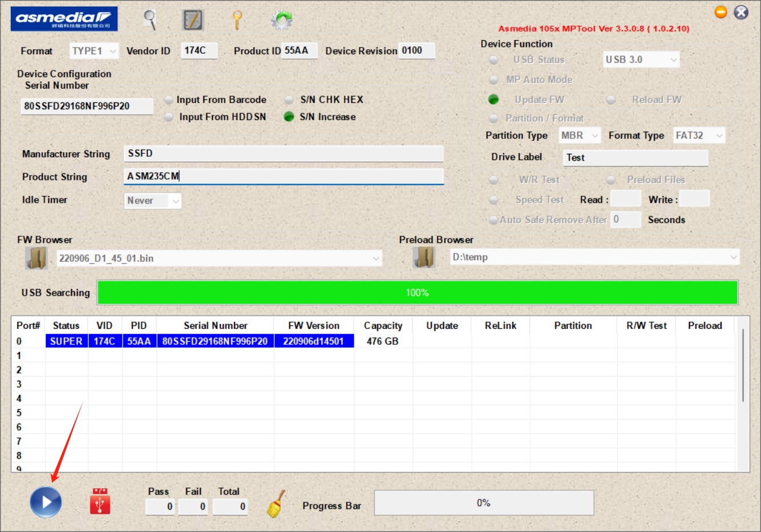Viewport: 761px width, 532px height.
Task: Expand the Idle Timer dropdown
Action: click(x=175, y=201)
